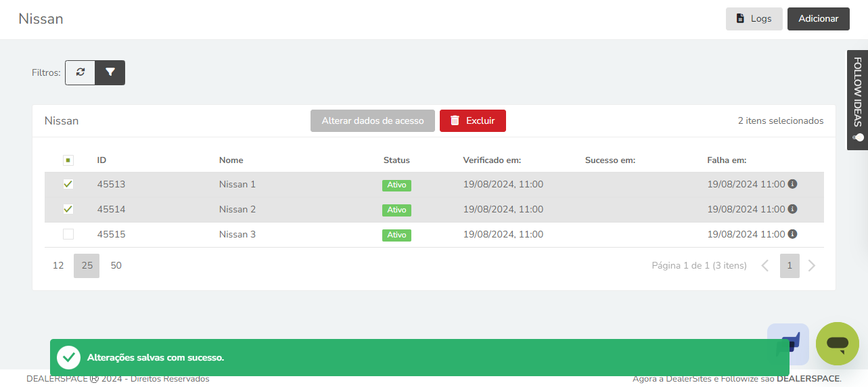This screenshot has width=868, height=387.
Task: Sort by Nome column header
Action: (x=231, y=160)
